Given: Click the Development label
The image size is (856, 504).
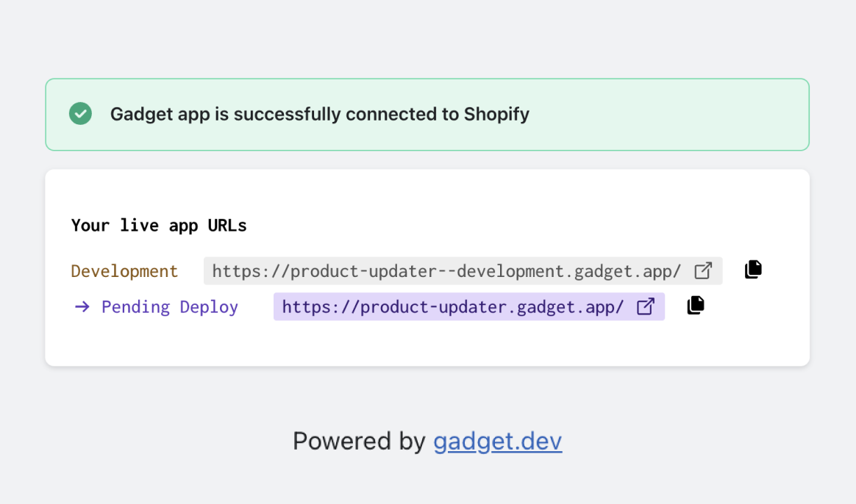Looking at the screenshot, I should click(x=124, y=271).
